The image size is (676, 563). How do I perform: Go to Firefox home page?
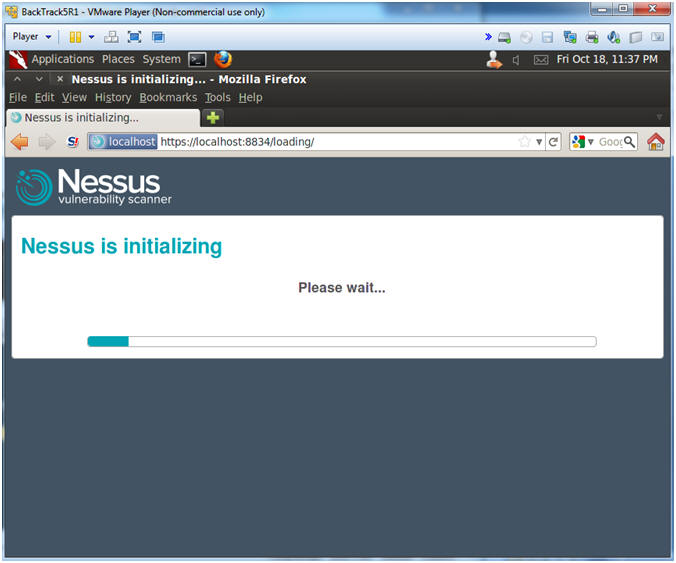pyautogui.click(x=656, y=141)
